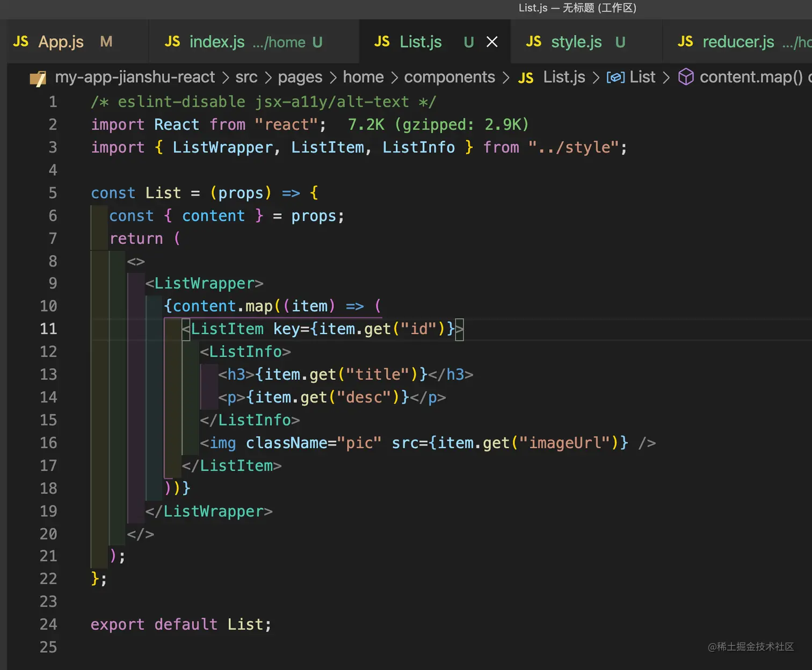Open the List symbol breadcrumb
The width and height of the screenshot is (812, 670).
tap(642, 77)
